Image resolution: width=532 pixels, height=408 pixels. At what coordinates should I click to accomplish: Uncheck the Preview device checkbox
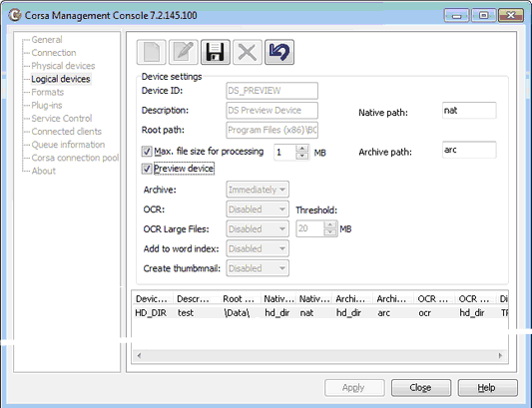point(147,169)
